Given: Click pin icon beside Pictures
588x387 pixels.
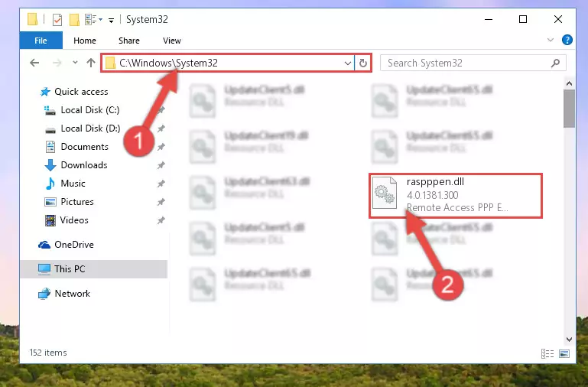Looking at the screenshot, I should tap(161, 202).
